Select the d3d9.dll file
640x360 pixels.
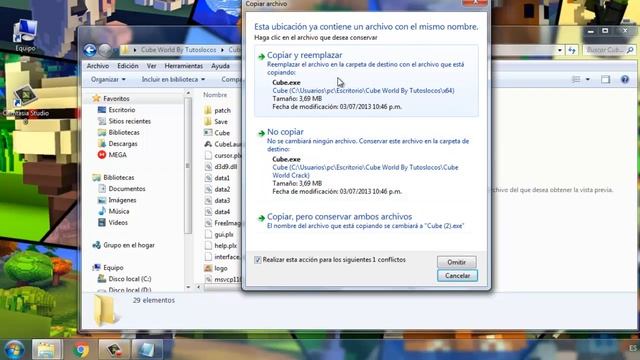(225, 167)
